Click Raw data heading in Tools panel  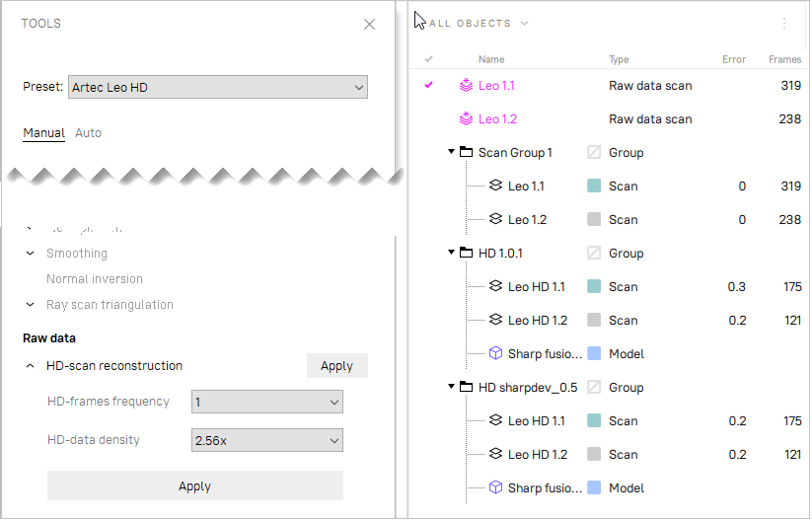[49, 338]
